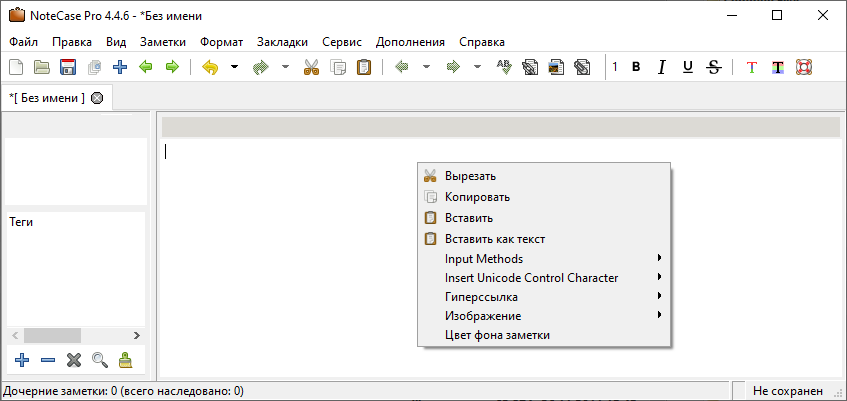Apply heading level 1 button
The image size is (847, 401).
coord(615,68)
